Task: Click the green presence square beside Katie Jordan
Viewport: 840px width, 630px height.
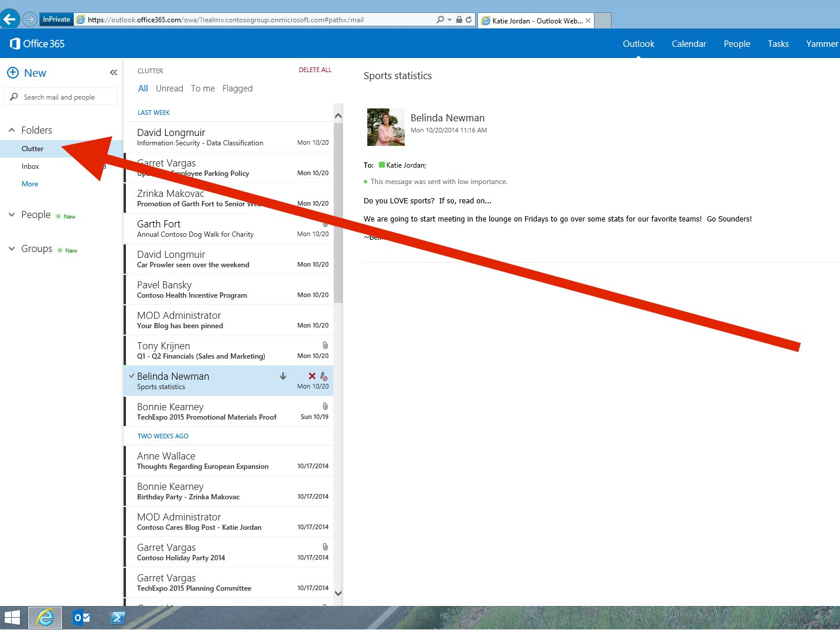Action: click(382, 165)
